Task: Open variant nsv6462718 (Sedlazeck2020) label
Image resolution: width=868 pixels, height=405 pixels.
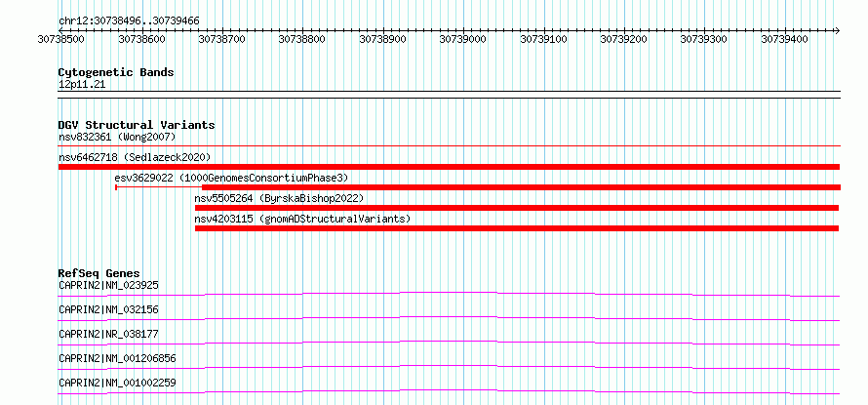Action: 135,157
